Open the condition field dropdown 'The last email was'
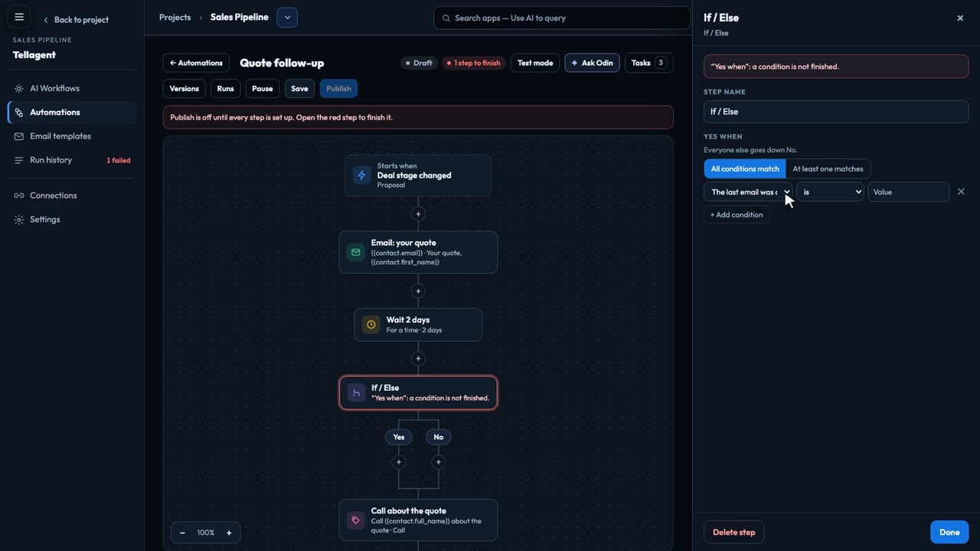Image resolution: width=980 pixels, height=551 pixels. coord(748,192)
